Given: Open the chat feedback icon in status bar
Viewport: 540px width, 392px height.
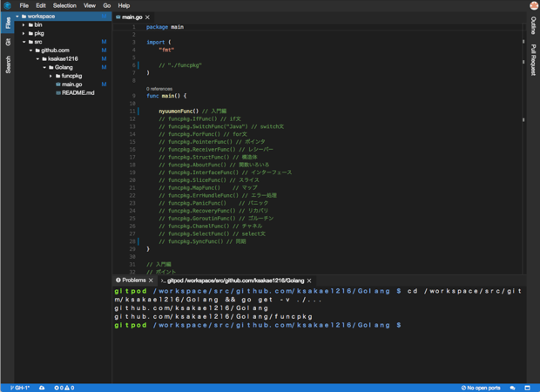Looking at the screenshot, I should coord(512,388).
